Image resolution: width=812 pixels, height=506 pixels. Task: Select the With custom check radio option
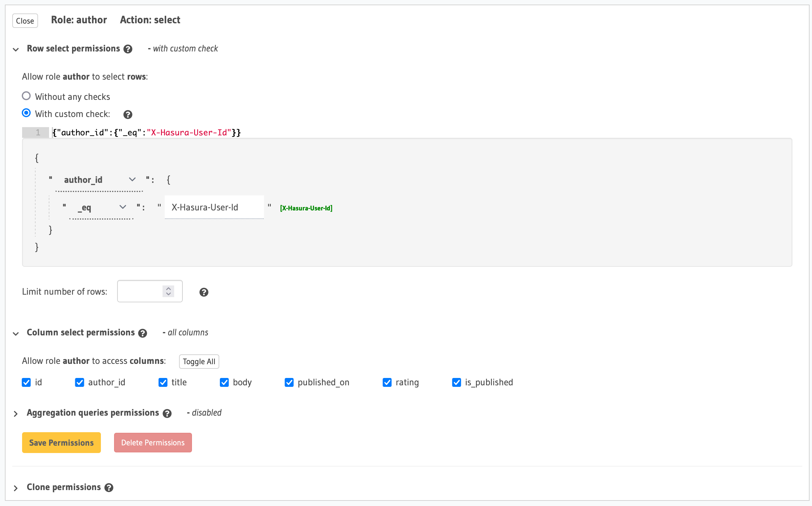pyautogui.click(x=26, y=113)
